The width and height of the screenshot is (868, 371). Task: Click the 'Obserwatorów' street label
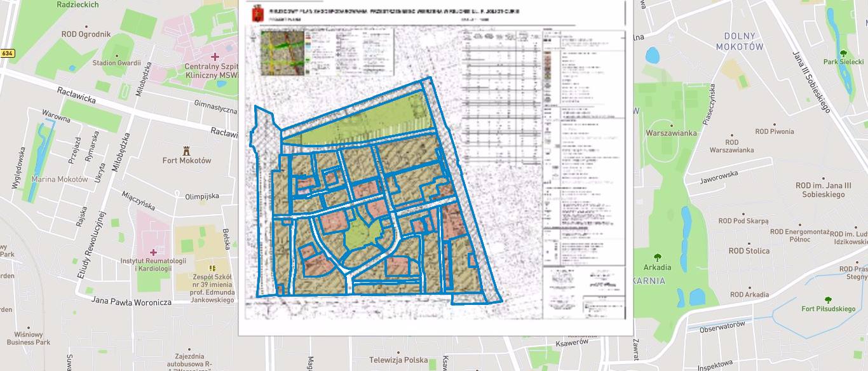click(x=722, y=328)
